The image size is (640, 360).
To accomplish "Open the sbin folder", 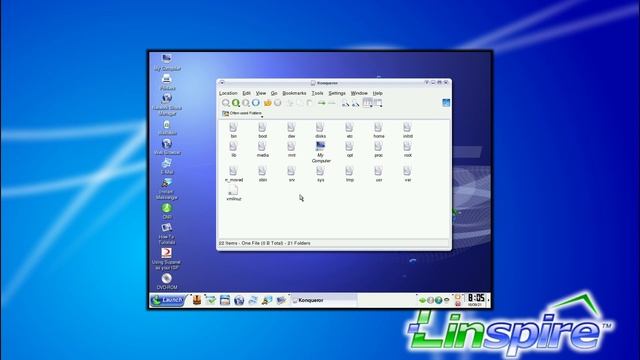I will click(262, 174).
